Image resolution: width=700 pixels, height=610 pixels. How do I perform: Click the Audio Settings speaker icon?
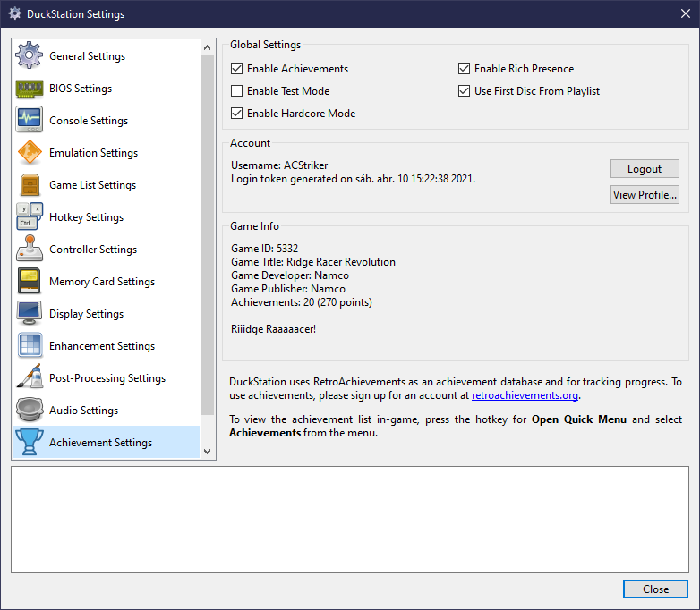(30, 409)
